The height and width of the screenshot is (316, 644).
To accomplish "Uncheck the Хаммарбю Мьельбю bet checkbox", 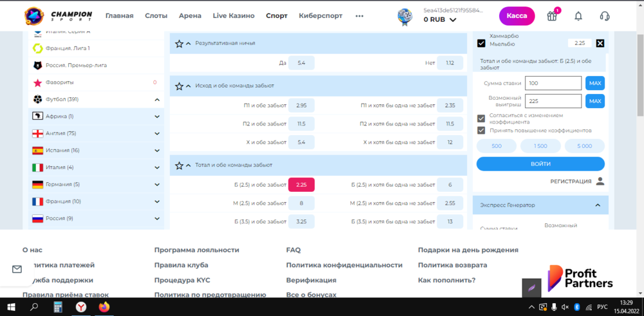I will pos(481,44).
